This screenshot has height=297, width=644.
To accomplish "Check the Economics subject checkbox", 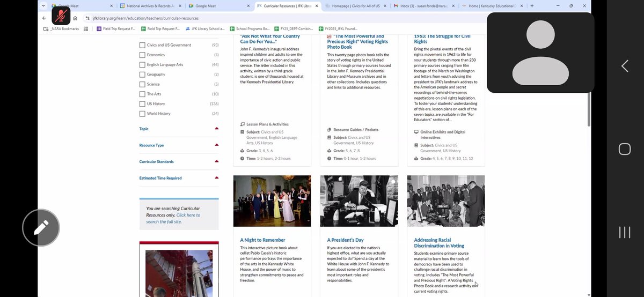I will pos(142,55).
